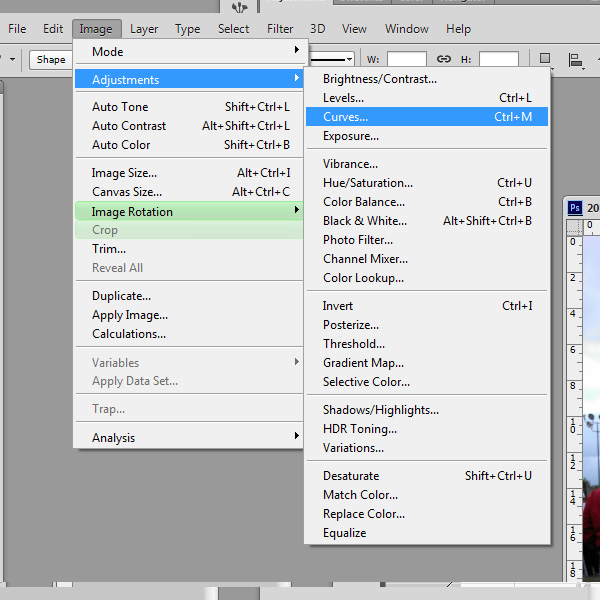Open the Shape tool mode dropdown

point(51,60)
